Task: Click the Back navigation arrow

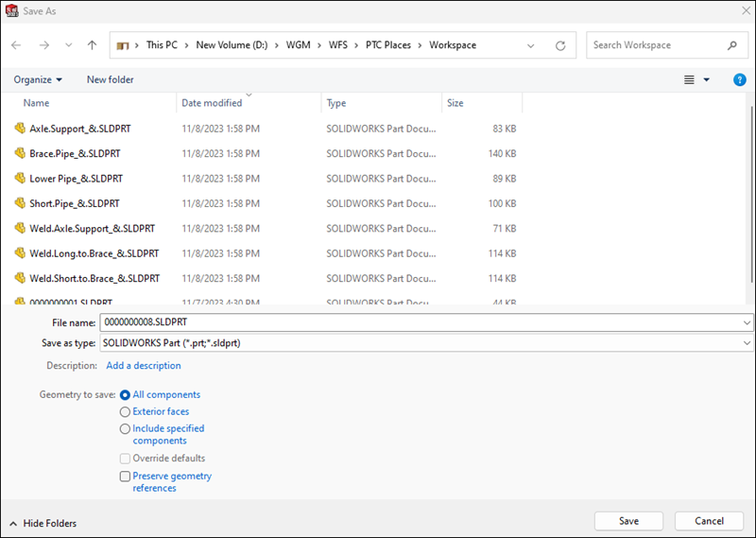Action: pyautogui.click(x=16, y=44)
